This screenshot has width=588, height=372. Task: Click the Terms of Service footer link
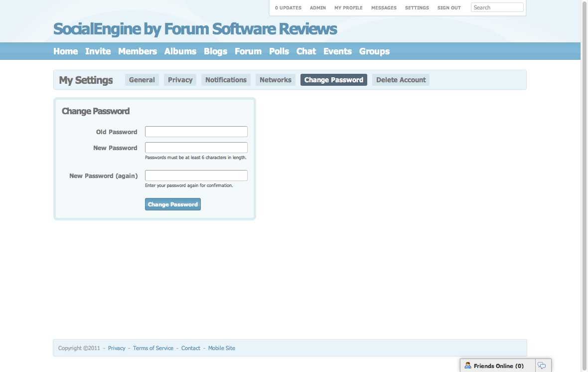(x=153, y=348)
